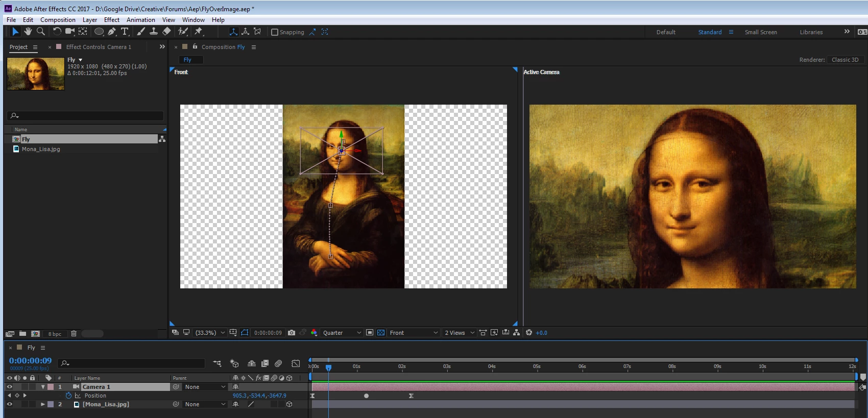The image size is (868, 418).
Task: Open the Layer menu
Action: pyautogui.click(x=90, y=20)
